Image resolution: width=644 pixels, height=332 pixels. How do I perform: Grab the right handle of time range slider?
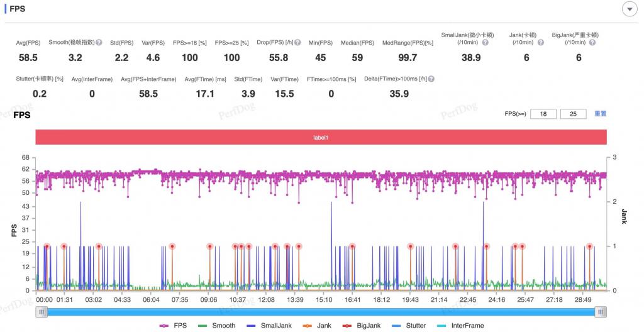[x=601, y=313]
